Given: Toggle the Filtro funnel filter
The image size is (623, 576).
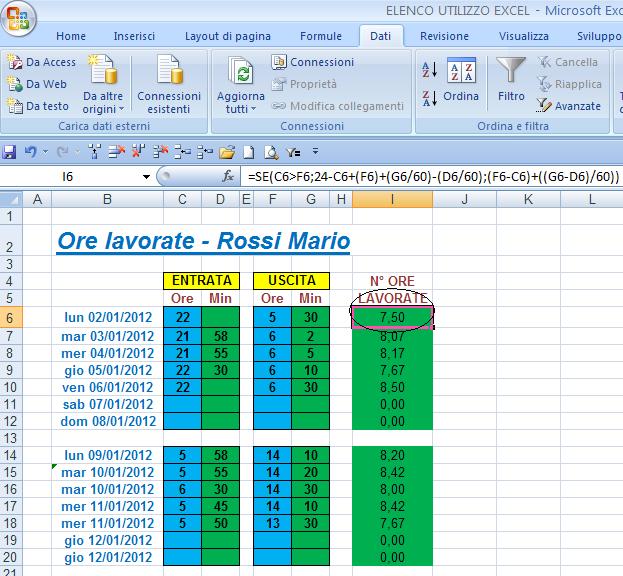Looking at the screenshot, I should click(511, 79).
